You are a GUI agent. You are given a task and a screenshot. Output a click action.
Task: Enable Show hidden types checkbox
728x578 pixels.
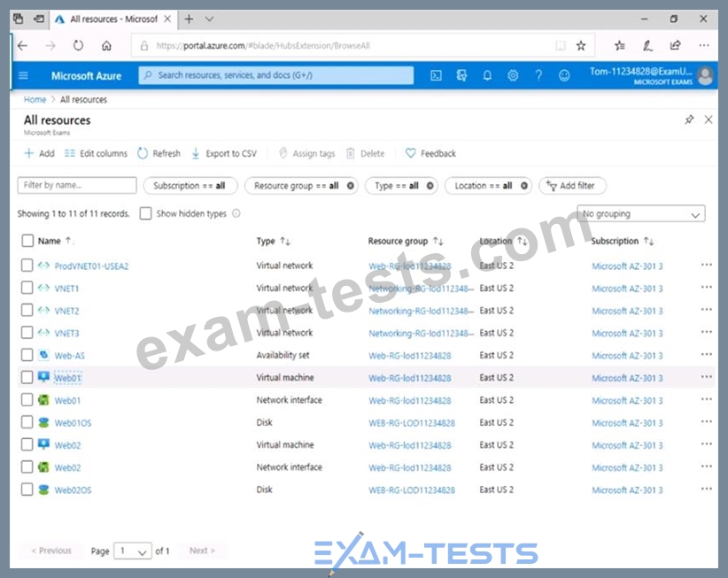click(146, 213)
